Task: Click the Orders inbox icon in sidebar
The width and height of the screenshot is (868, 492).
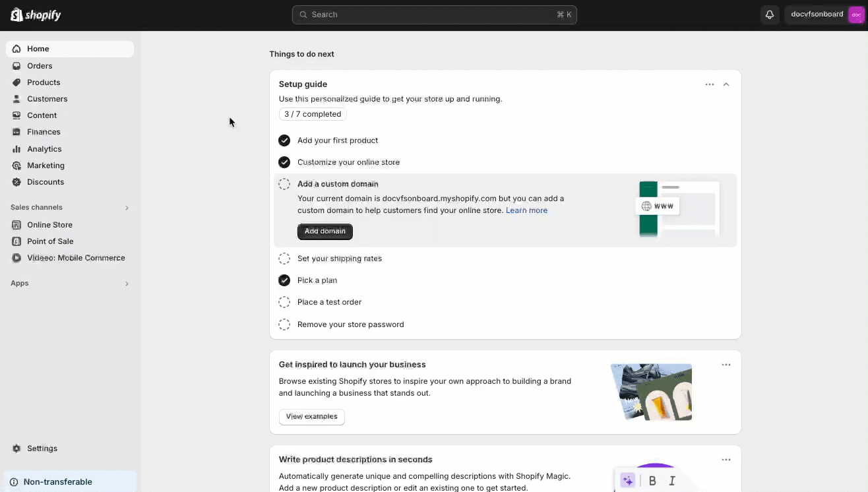Action: pyautogui.click(x=16, y=66)
